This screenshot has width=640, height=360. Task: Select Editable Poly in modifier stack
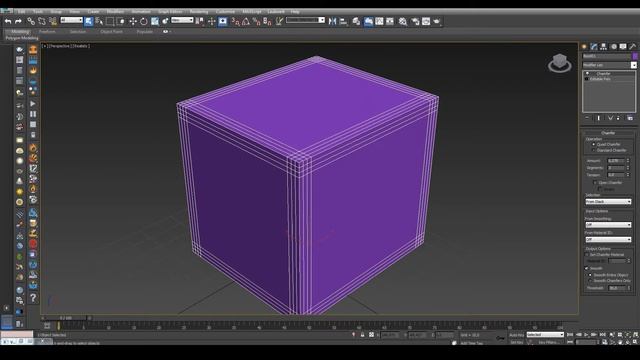pyautogui.click(x=600, y=79)
